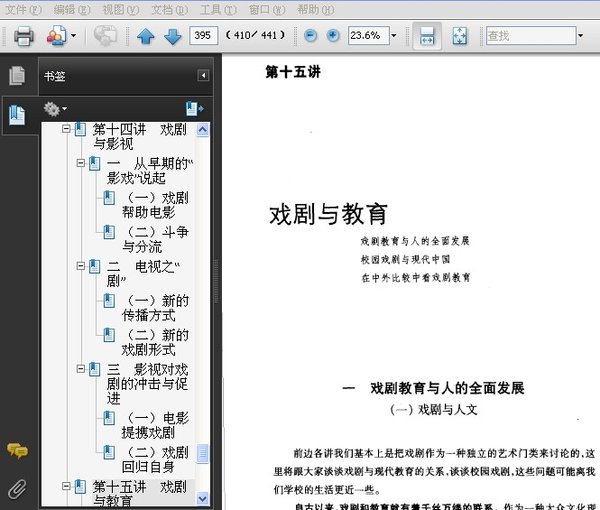Select the fit full page view icon
600x510 pixels.
pos(459,37)
